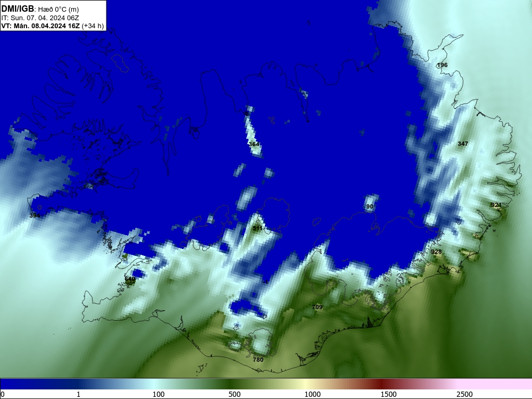Click the color scale label 500
This screenshot has height=399, width=532.
click(x=235, y=394)
